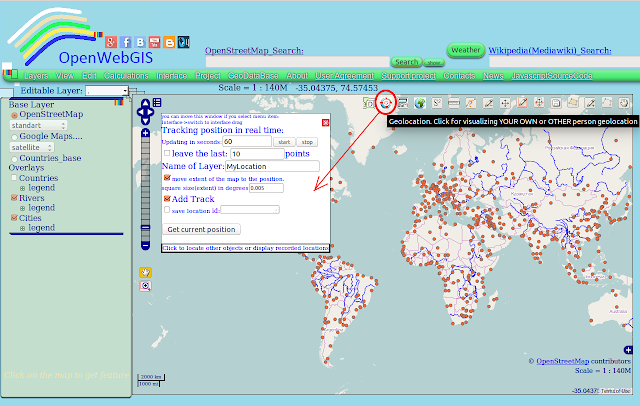The width and height of the screenshot is (640, 406).
Task: Enable the Countries overlay checkbox
Action: pyautogui.click(x=14, y=177)
